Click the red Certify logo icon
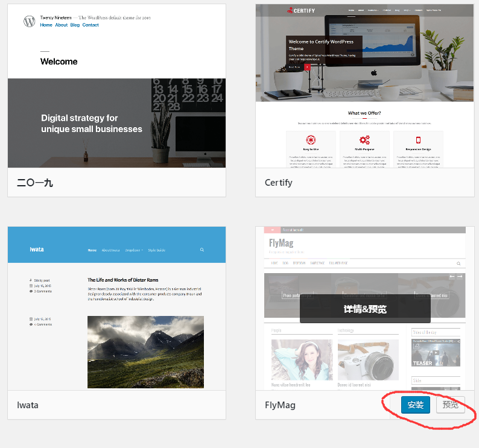 coord(290,10)
